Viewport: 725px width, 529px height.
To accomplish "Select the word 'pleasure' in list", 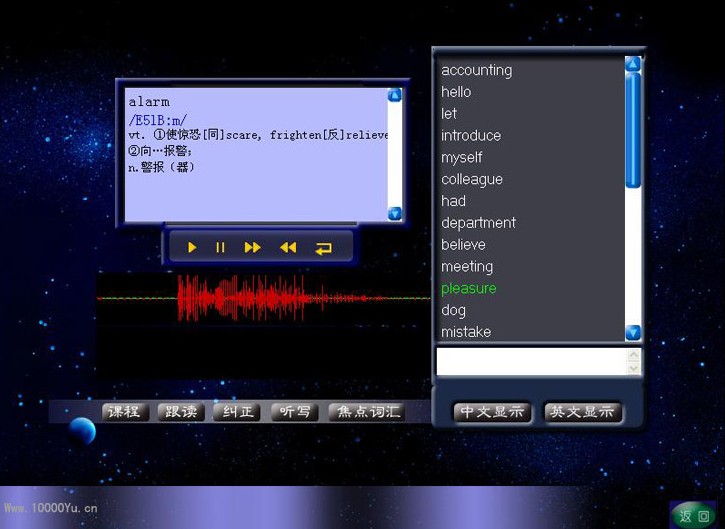I will pyautogui.click(x=469, y=288).
